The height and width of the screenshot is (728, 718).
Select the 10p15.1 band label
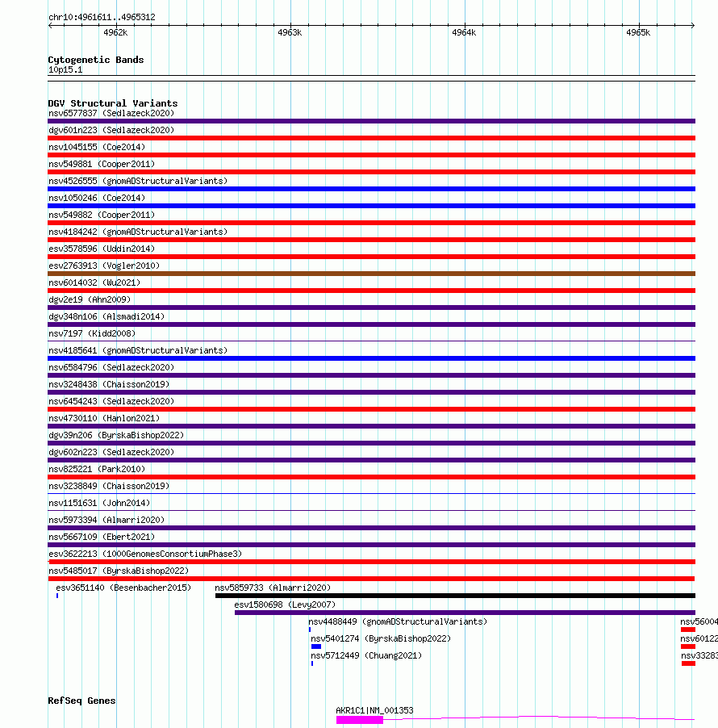65,69
